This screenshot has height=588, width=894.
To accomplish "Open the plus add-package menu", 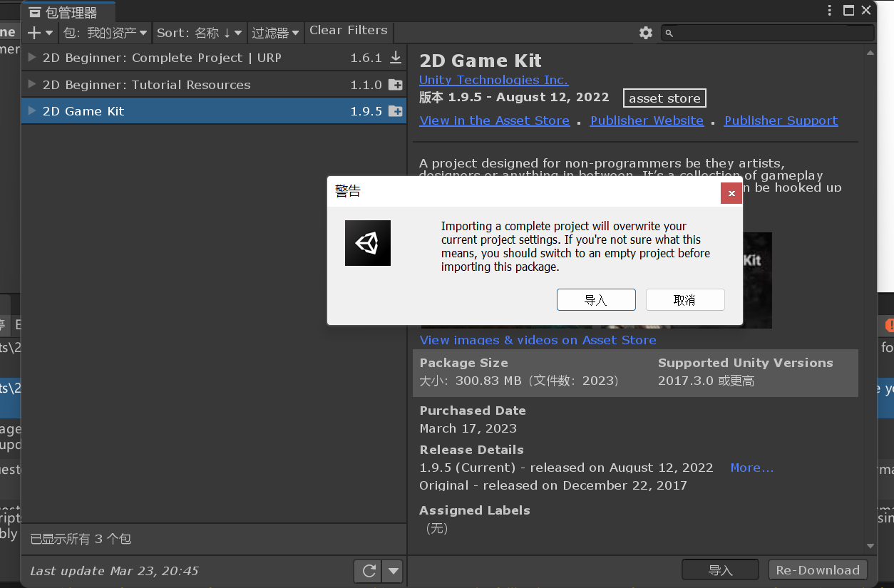I will (40, 33).
